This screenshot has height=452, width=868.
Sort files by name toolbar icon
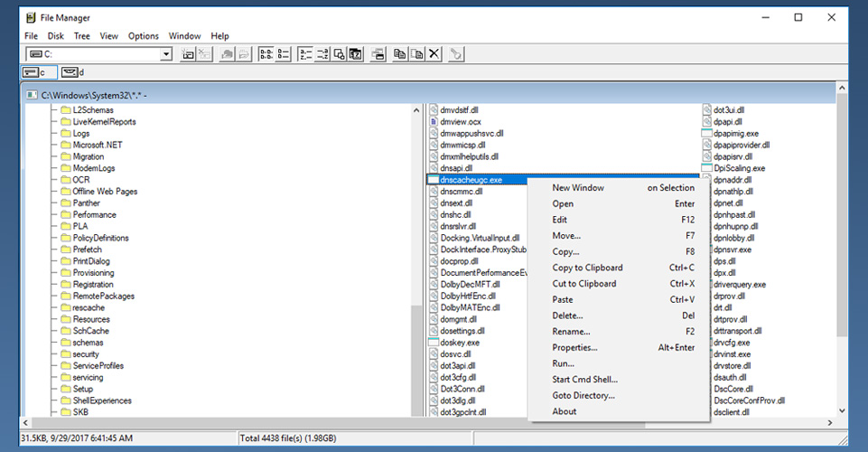tap(305, 53)
